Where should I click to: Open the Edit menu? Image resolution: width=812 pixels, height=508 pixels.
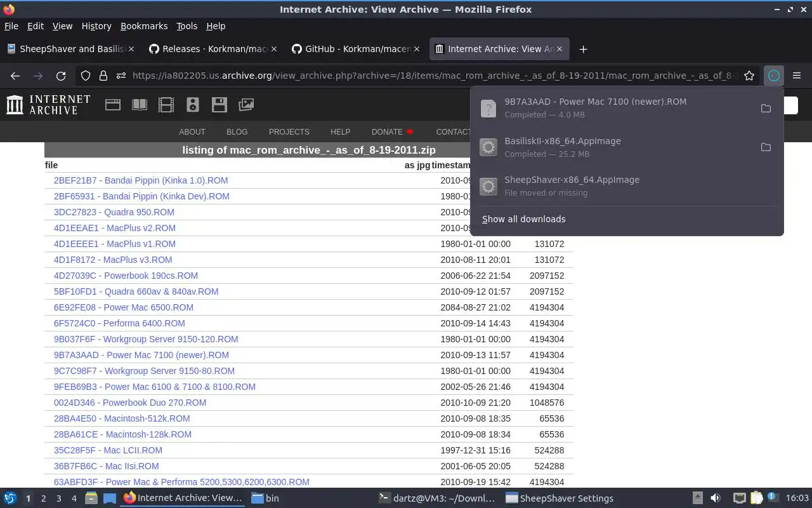pyautogui.click(x=36, y=26)
